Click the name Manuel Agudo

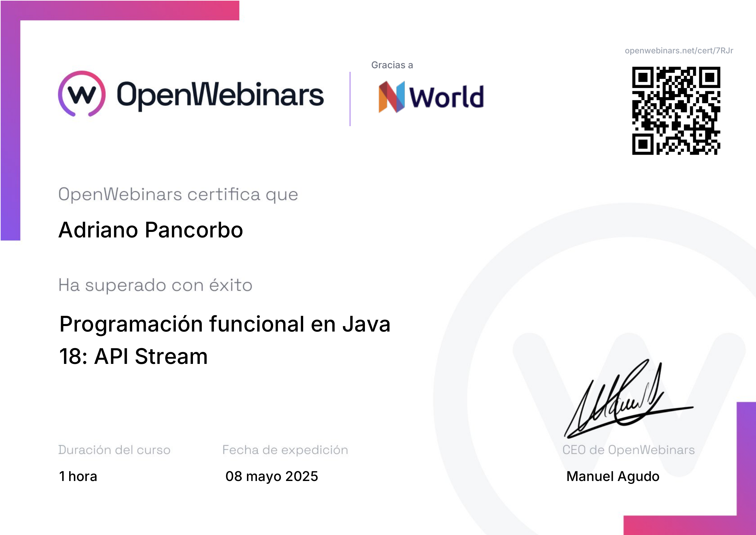point(612,476)
